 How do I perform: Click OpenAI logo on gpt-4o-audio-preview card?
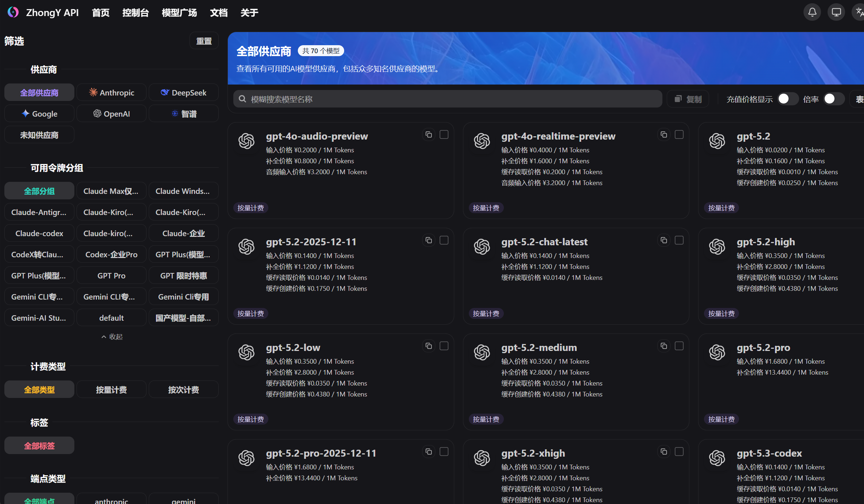click(246, 141)
